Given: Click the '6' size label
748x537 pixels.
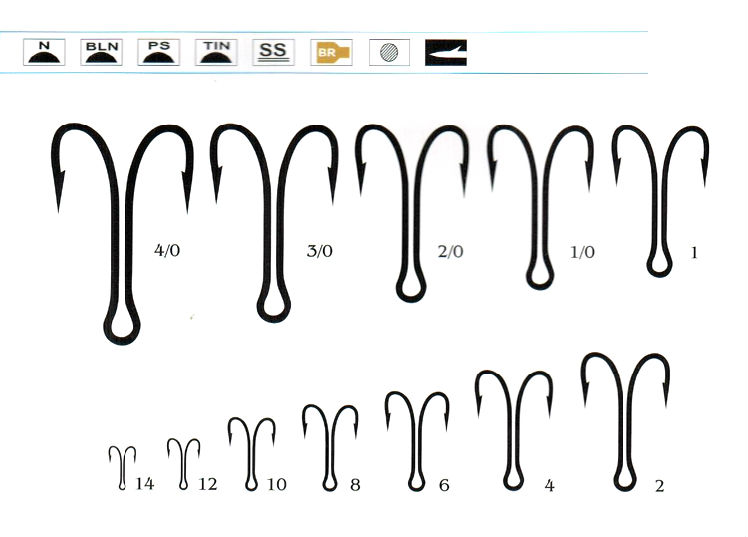Looking at the screenshot, I should point(444,485).
